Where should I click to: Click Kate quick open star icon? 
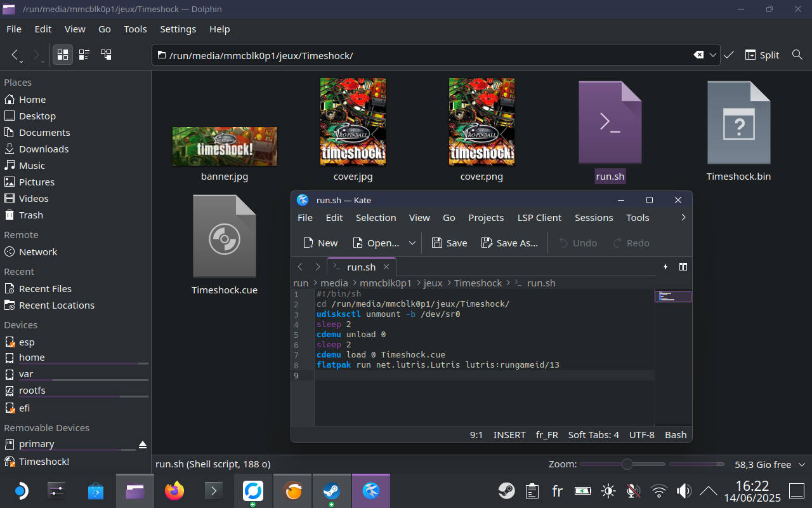(x=665, y=267)
